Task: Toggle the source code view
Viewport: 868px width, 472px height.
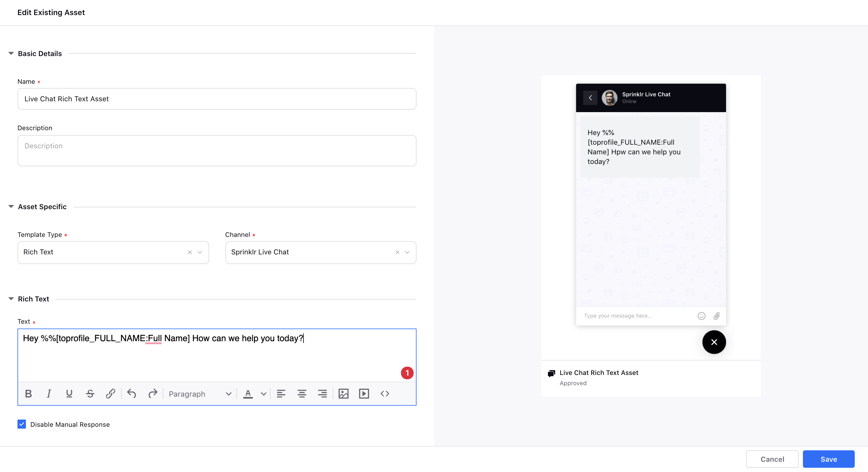Action: 385,394
